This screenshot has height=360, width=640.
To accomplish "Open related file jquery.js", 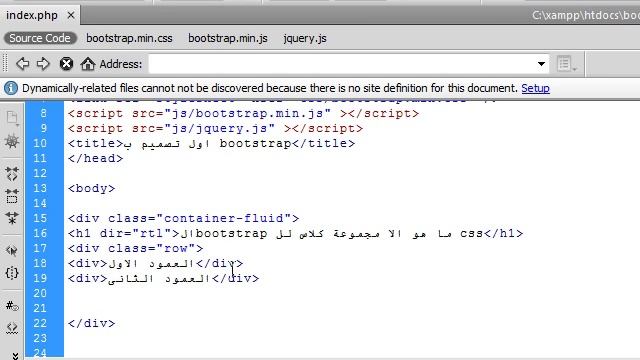I will pos(305,38).
